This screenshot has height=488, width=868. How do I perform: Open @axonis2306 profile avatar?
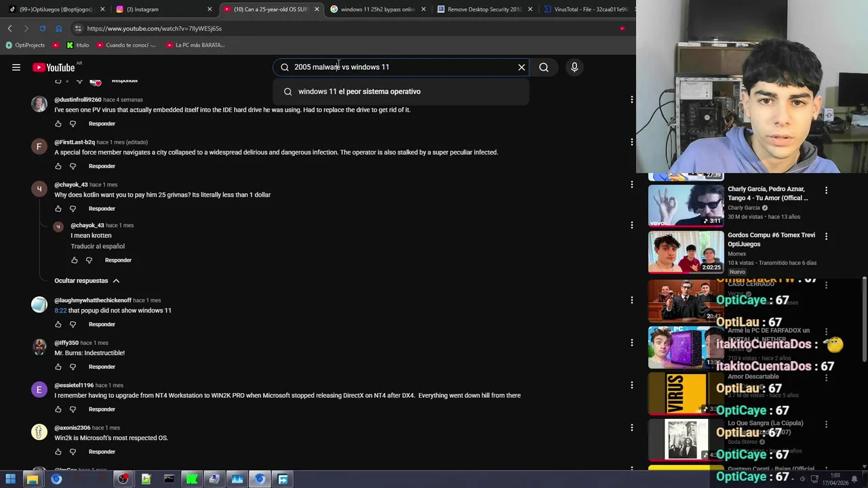(39, 432)
